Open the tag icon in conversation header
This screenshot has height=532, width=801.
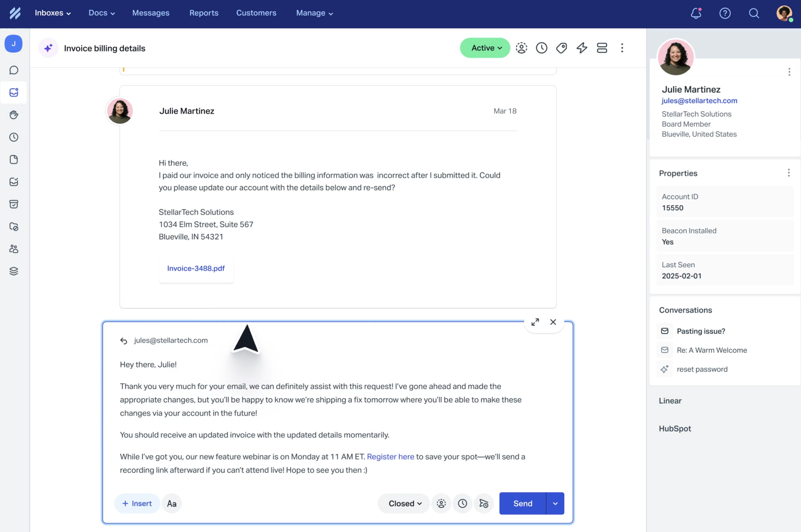click(x=561, y=48)
